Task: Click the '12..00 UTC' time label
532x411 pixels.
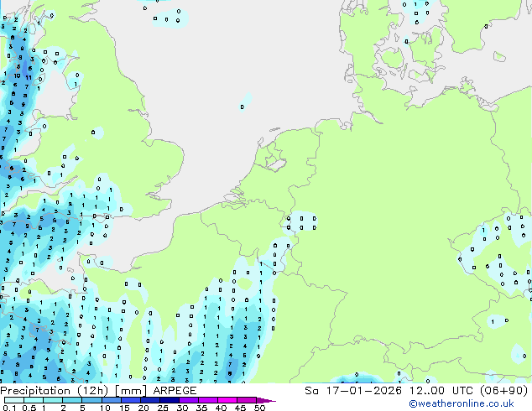Action: coord(441,391)
